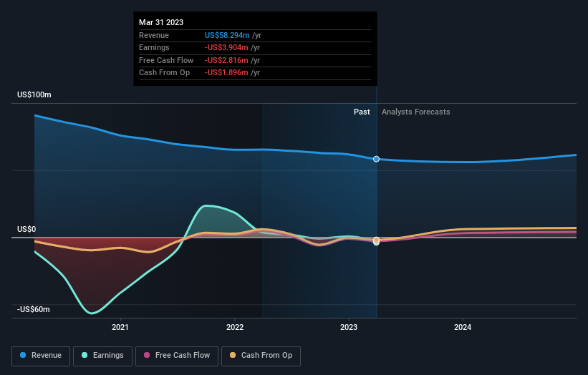Click the Past label on chart
The image size is (588, 375).
[362, 112]
